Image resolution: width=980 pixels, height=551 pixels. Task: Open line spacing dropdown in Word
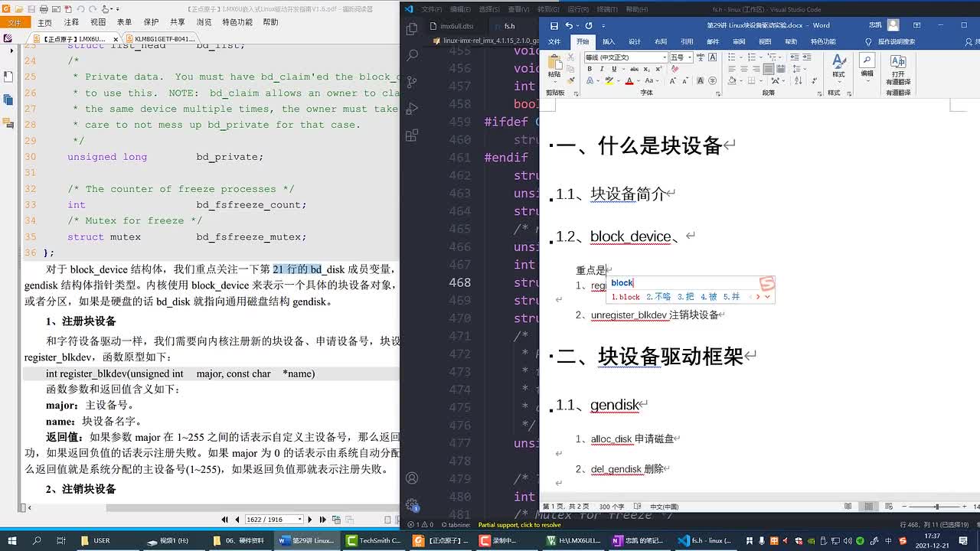[799, 69]
